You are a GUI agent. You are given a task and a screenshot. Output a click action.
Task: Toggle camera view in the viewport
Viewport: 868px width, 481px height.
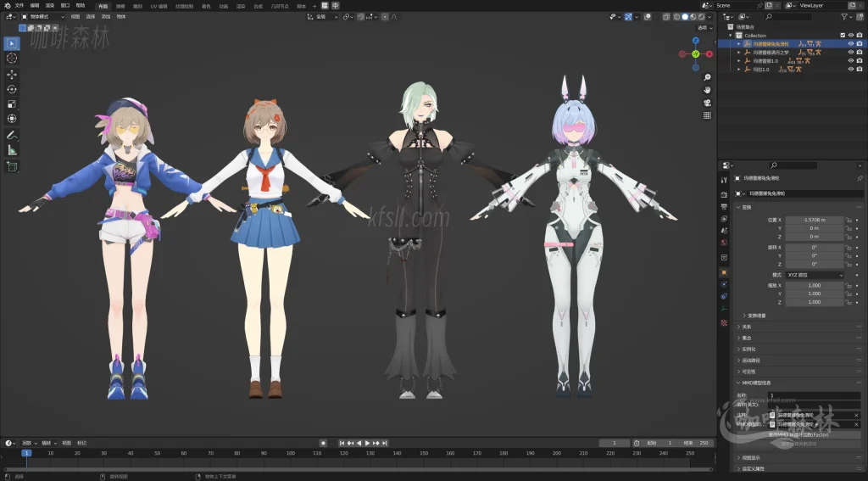[x=707, y=103]
